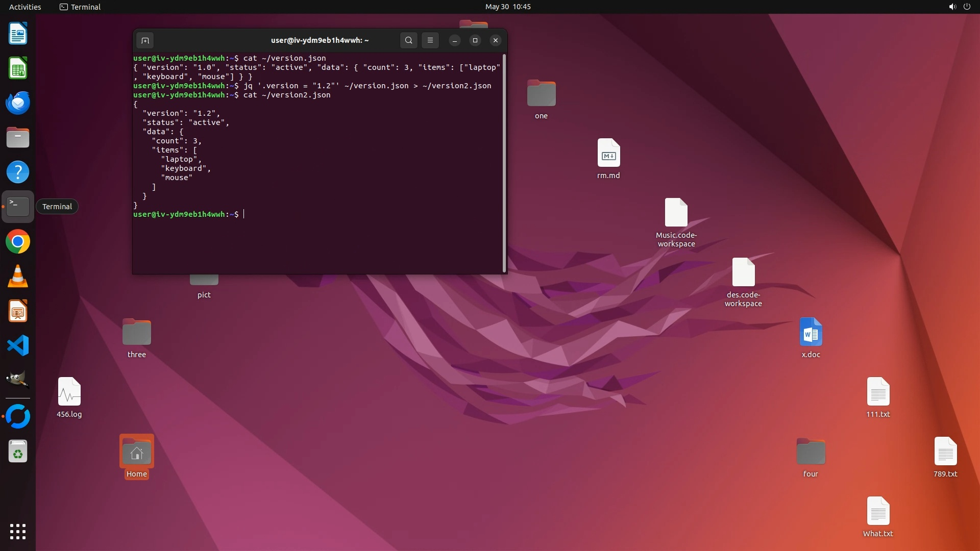The height and width of the screenshot is (551, 980).
Task: Launch the GIMP image editor
Action: coord(18,380)
